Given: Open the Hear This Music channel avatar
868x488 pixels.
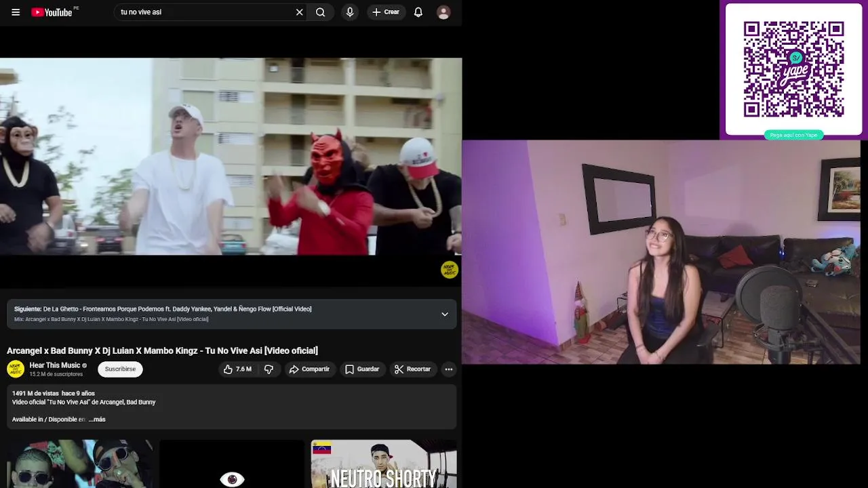Looking at the screenshot, I should [16, 369].
